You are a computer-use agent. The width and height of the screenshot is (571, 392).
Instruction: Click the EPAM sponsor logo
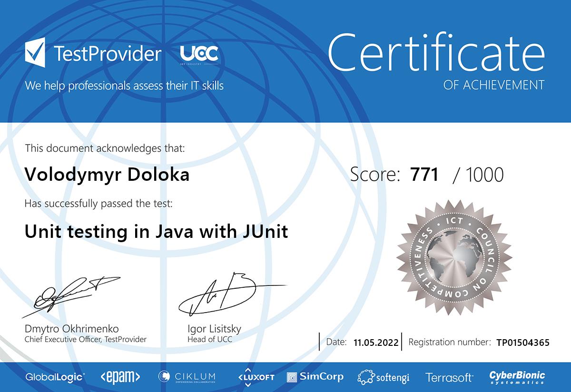coord(120,377)
